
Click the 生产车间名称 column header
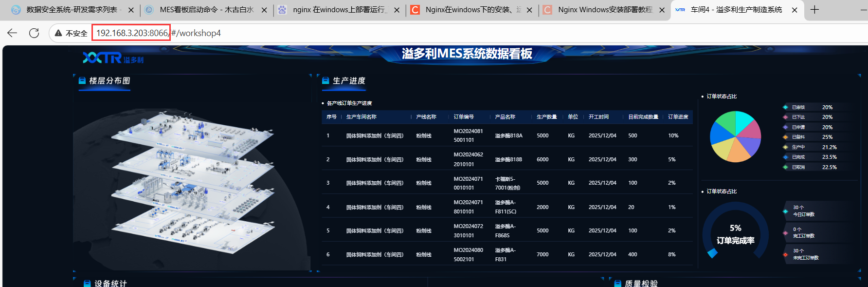click(x=361, y=117)
